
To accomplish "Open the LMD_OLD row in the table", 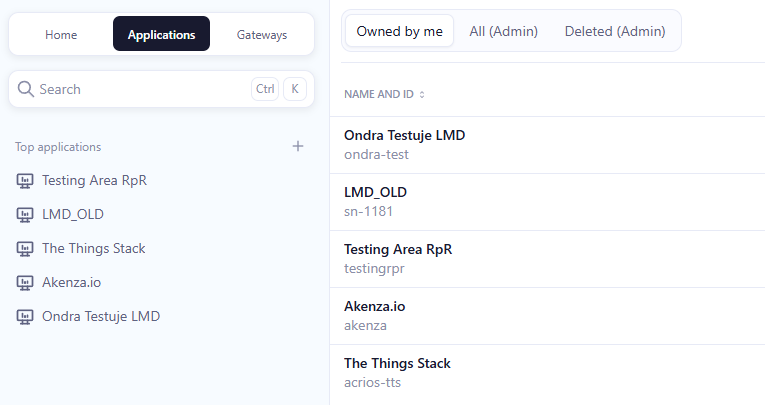I will coord(375,192).
